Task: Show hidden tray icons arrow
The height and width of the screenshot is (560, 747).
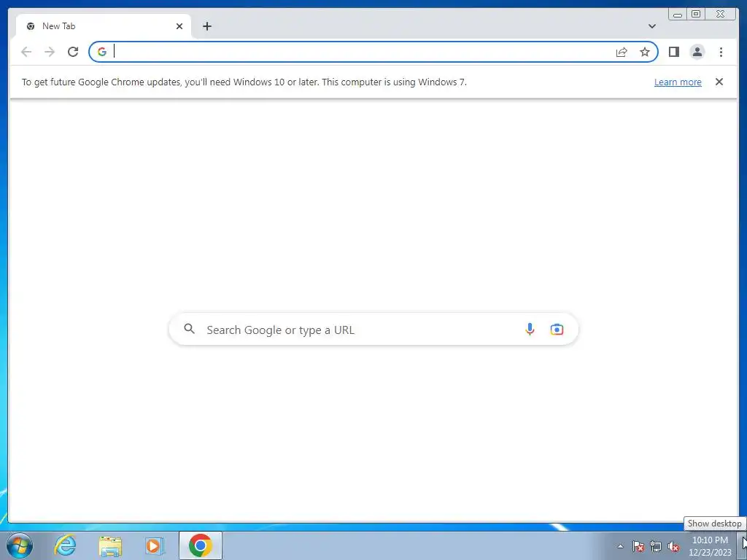Action: tap(620, 546)
